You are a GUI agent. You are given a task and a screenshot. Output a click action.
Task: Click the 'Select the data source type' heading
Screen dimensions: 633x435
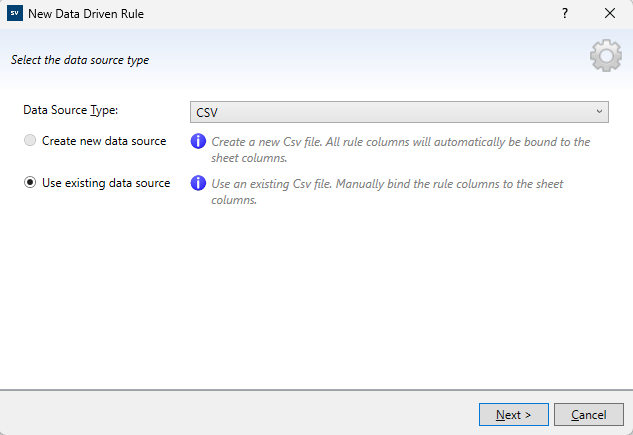coord(80,60)
